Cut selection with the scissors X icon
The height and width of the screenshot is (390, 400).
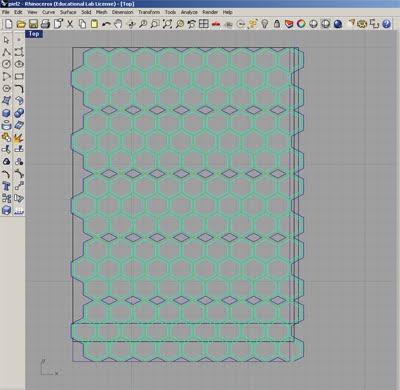(70, 24)
